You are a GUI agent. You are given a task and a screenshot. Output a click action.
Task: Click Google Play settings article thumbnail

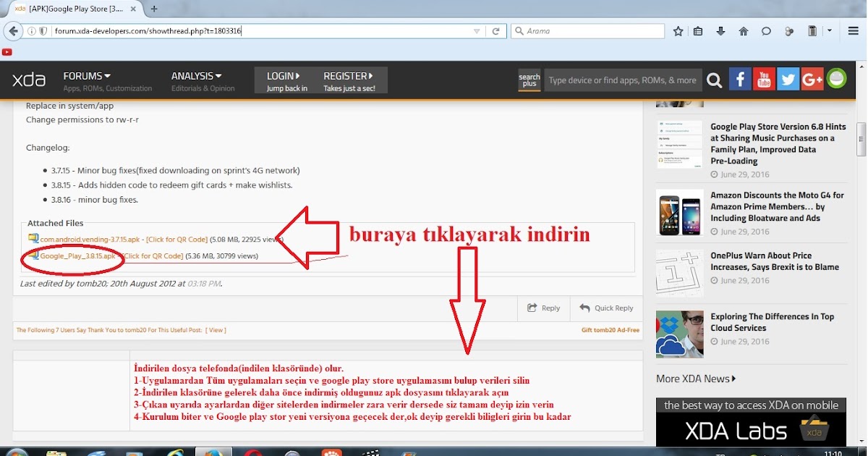(x=679, y=144)
